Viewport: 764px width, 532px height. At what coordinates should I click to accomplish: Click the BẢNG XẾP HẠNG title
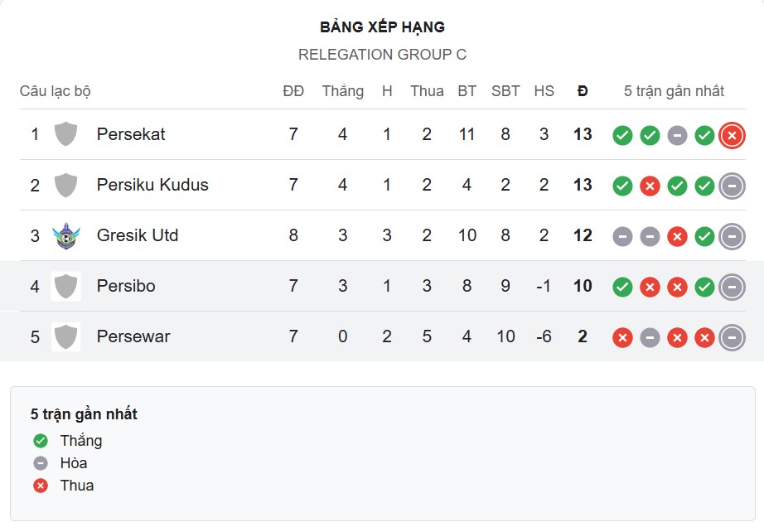coord(382,27)
